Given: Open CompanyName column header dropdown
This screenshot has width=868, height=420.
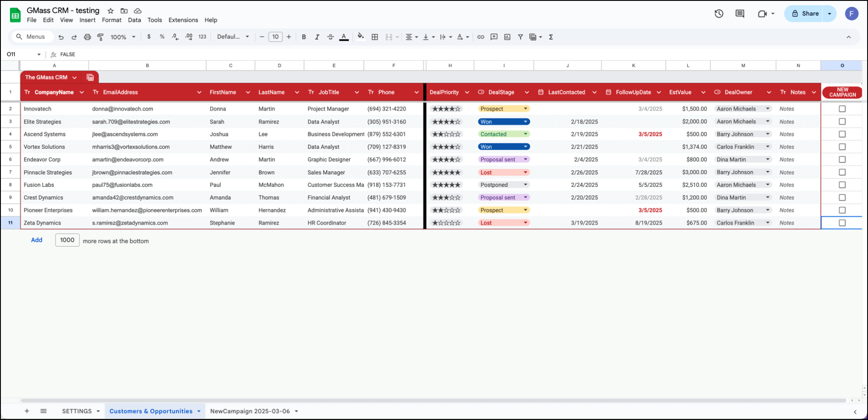Looking at the screenshot, I should tap(82, 92).
